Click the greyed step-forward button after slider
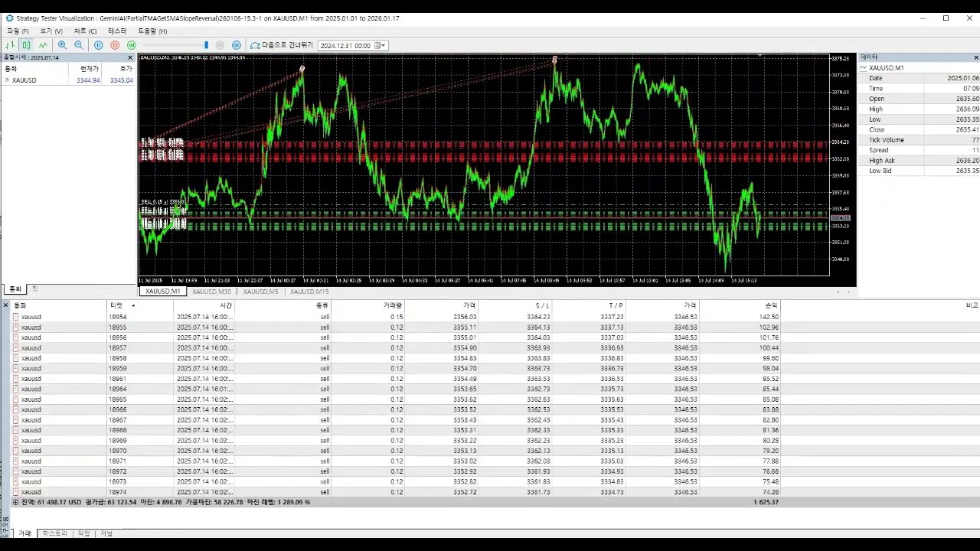Viewport: 980px width, 551px height. click(x=220, y=45)
